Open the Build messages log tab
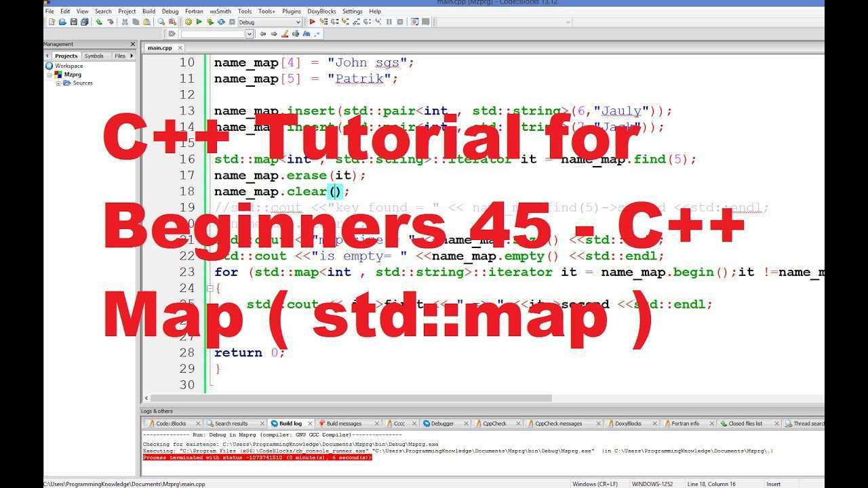 click(x=344, y=424)
